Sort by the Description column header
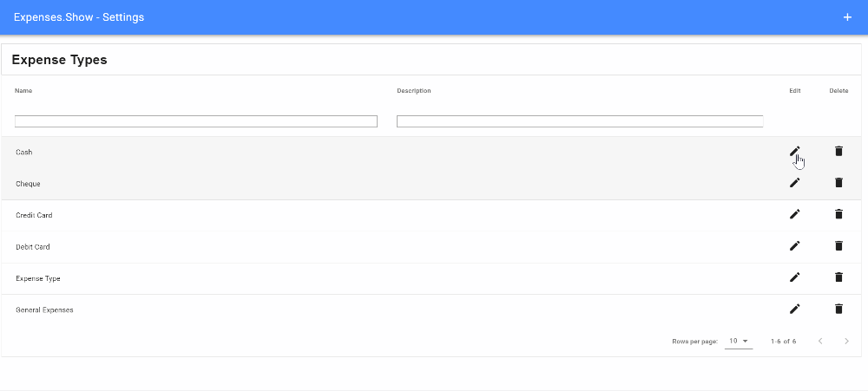This screenshot has height=391, width=868. [x=414, y=91]
